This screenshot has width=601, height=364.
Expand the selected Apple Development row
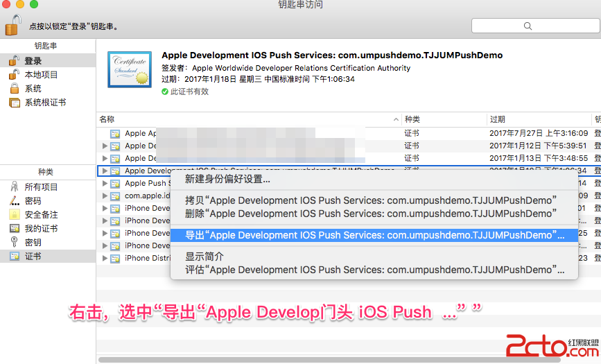click(x=105, y=171)
